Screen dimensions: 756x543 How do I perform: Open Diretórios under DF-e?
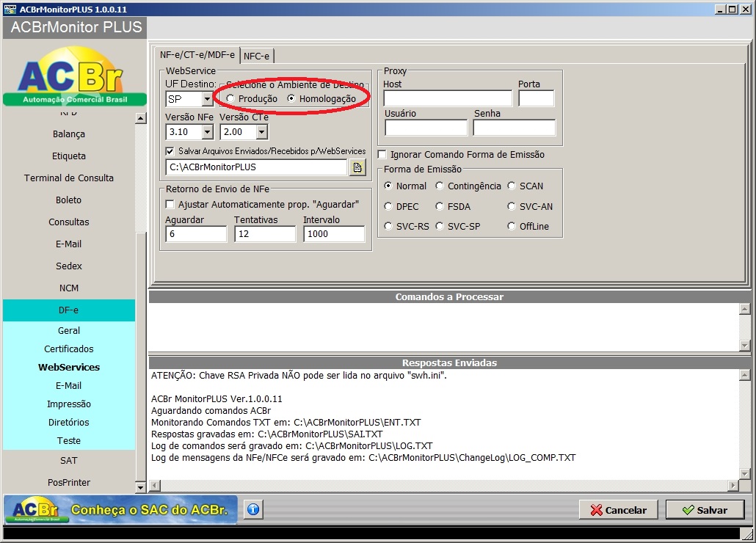click(69, 422)
